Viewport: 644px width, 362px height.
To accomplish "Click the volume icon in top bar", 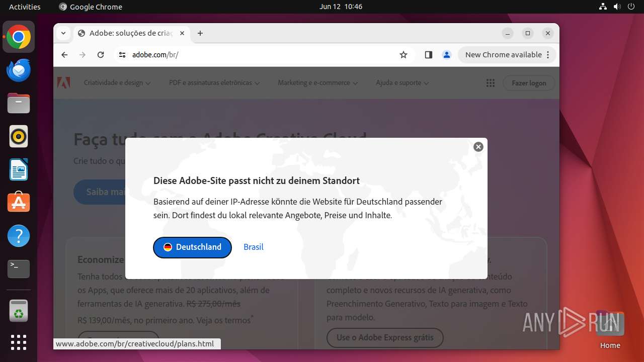I will click(x=617, y=7).
